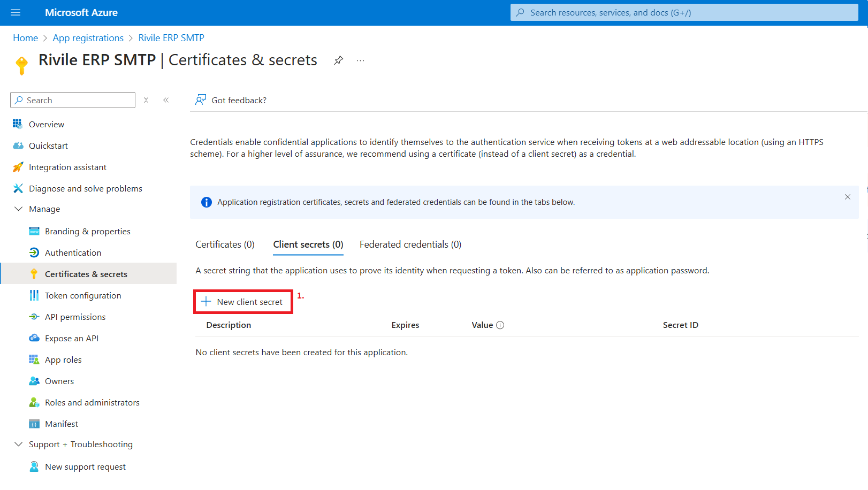The image size is (868, 490).
Task: Clear the sidebar search with X icon
Action: pos(146,100)
